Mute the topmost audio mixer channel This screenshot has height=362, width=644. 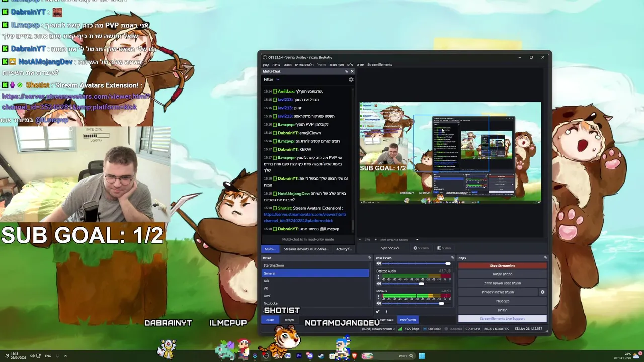coord(379,263)
